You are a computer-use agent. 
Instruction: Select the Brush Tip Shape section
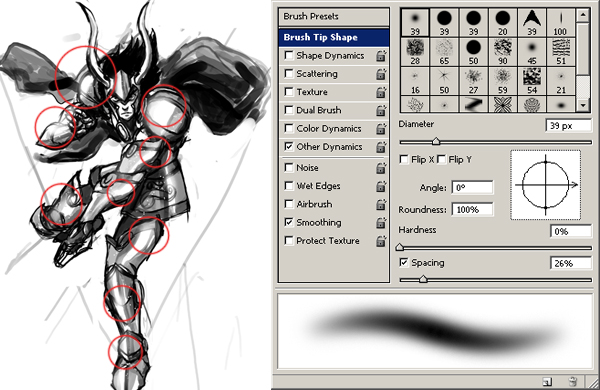[x=334, y=38]
